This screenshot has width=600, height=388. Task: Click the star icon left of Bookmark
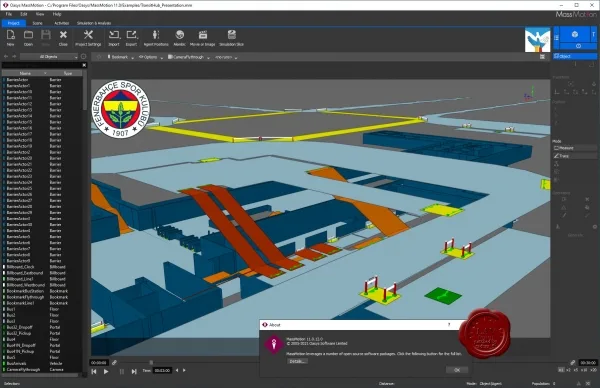point(99,57)
